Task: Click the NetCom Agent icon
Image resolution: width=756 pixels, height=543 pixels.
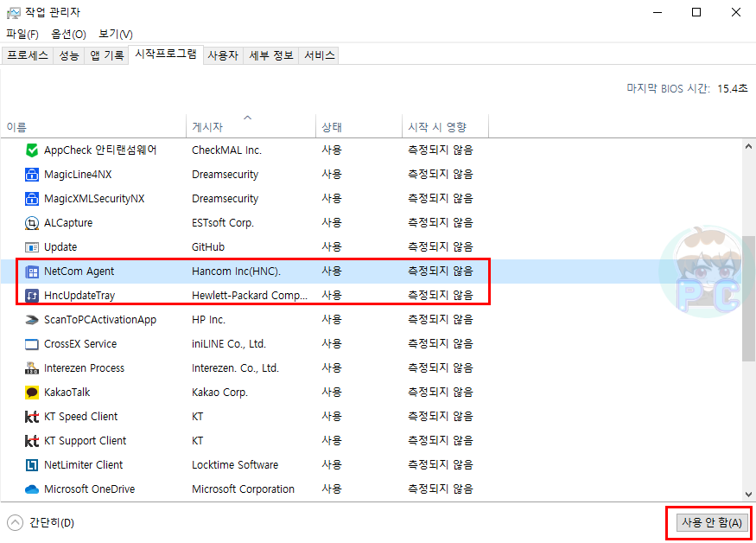Action: point(32,271)
